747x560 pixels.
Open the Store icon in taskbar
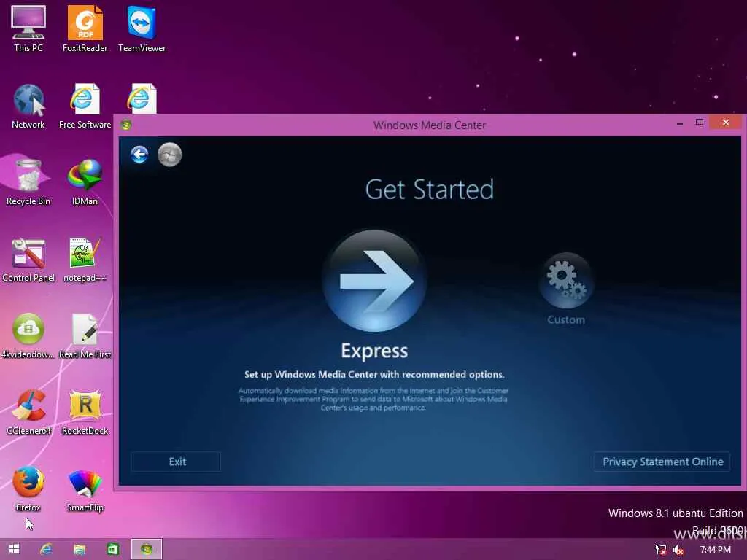112,549
